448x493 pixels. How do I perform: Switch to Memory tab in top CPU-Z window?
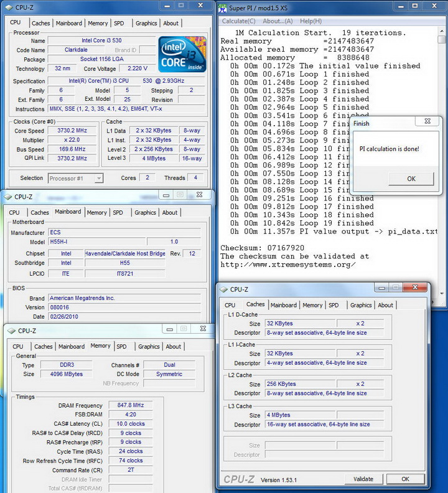tap(98, 23)
